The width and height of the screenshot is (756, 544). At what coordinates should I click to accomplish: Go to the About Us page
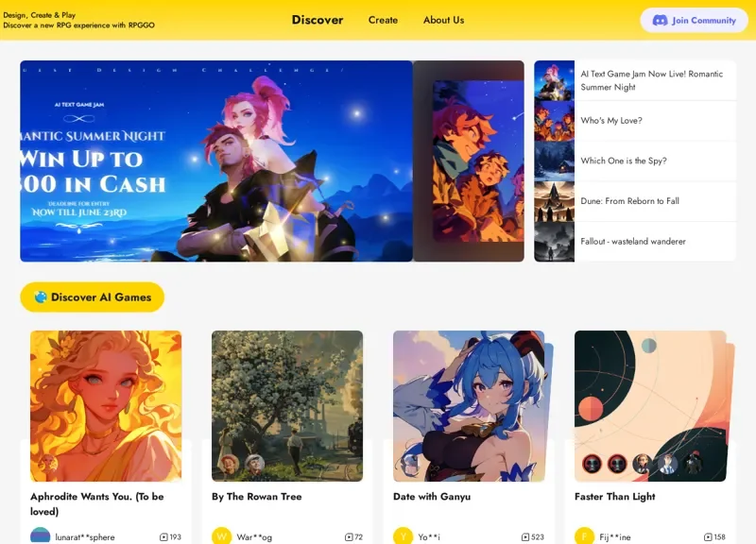point(443,20)
